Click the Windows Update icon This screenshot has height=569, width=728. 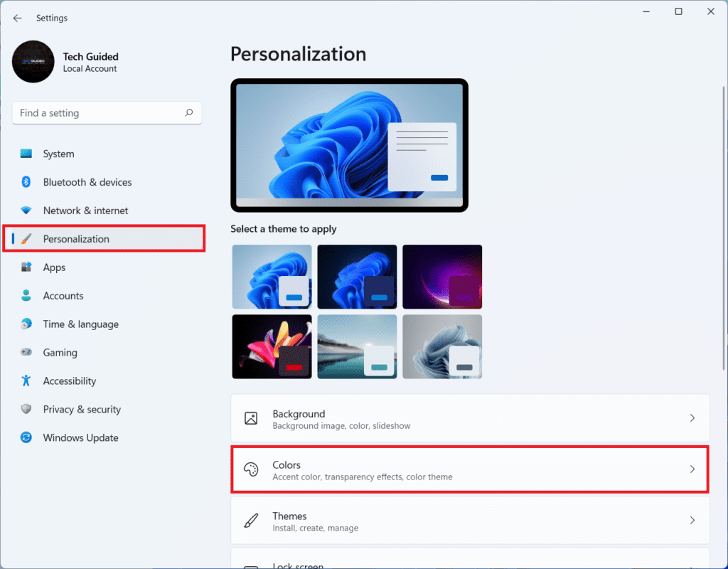tap(27, 438)
